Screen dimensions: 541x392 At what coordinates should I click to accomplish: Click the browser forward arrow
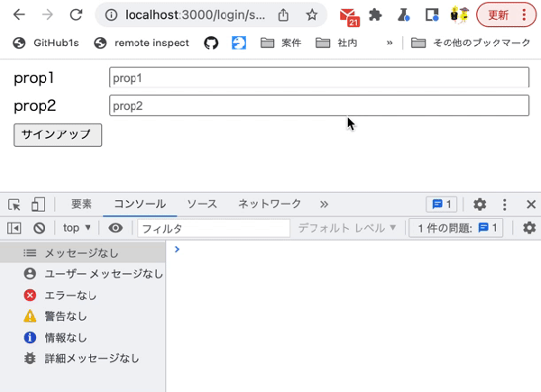[47, 14]
